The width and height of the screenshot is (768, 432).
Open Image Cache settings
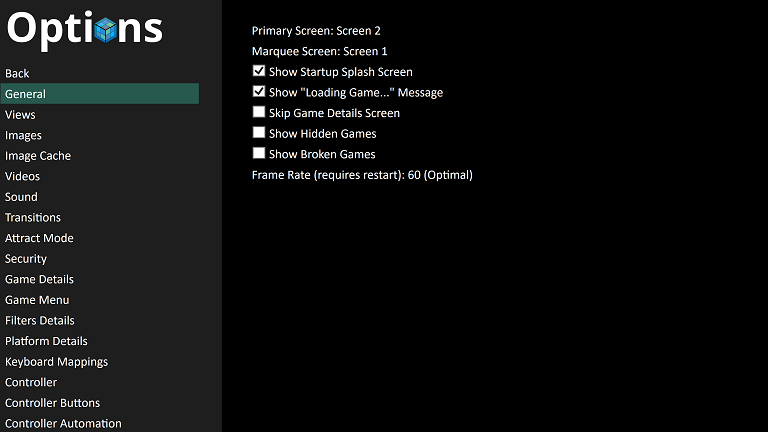38,156
